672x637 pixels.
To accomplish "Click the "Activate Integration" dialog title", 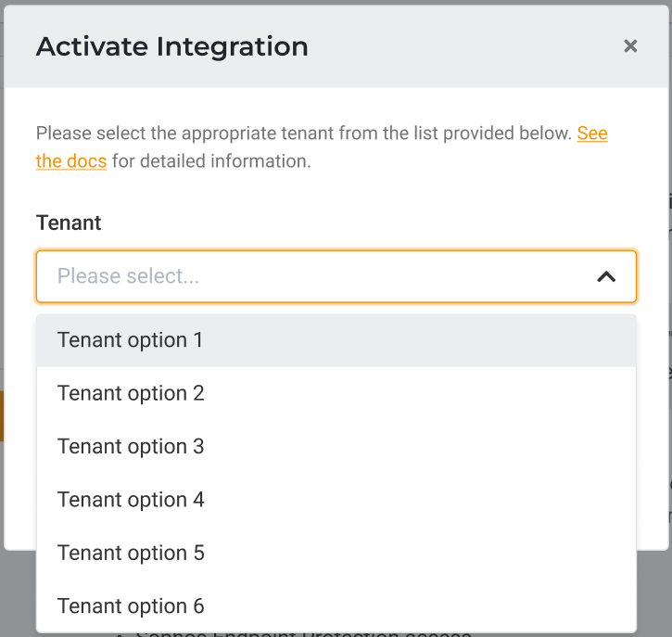I will tap(172, 46).
